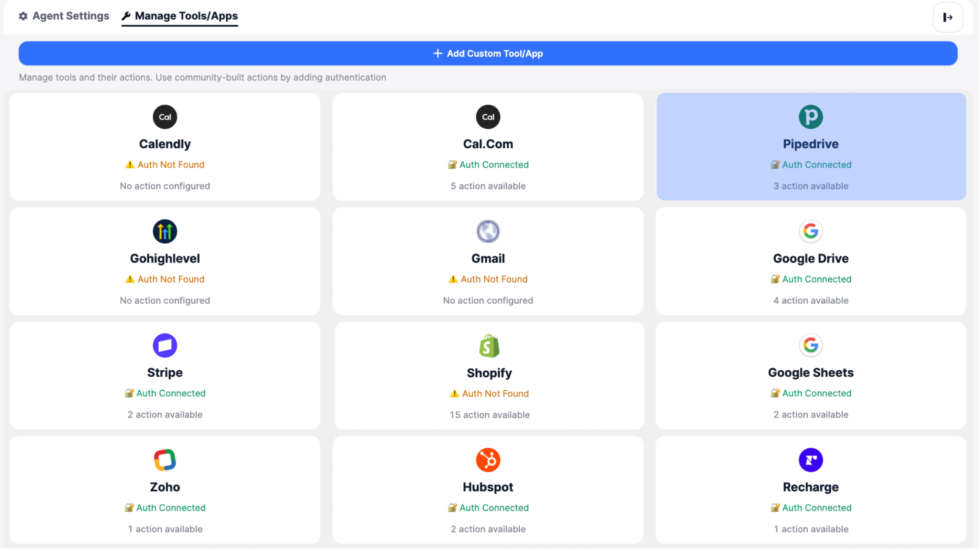980x551 pixels.
Task: Open the Google Sheets card title
Action: 810,373
